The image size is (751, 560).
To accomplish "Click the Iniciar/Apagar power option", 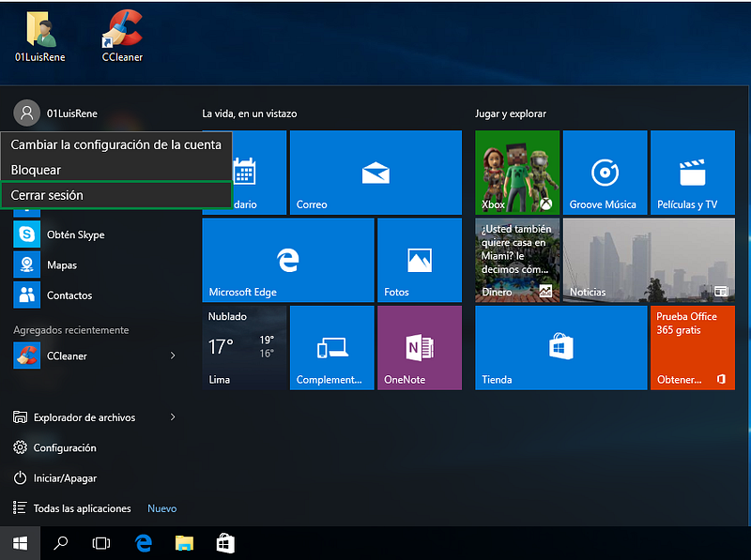I will [55, 477].
